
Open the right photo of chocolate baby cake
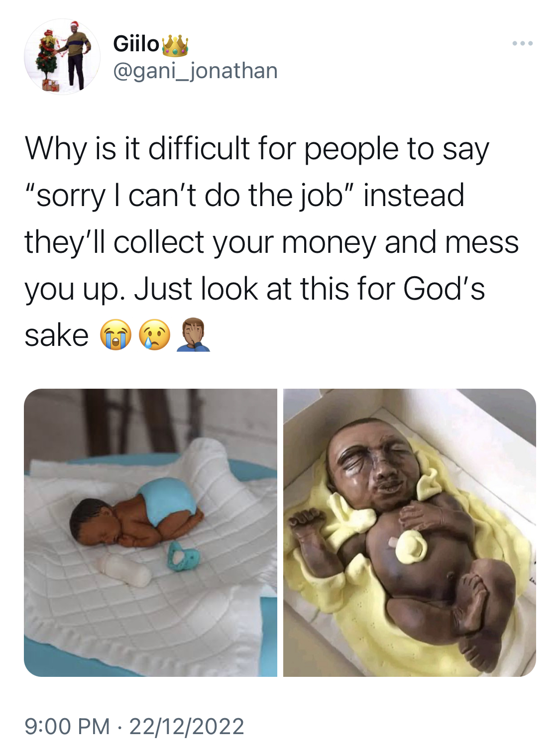click(x=410, y=533)
